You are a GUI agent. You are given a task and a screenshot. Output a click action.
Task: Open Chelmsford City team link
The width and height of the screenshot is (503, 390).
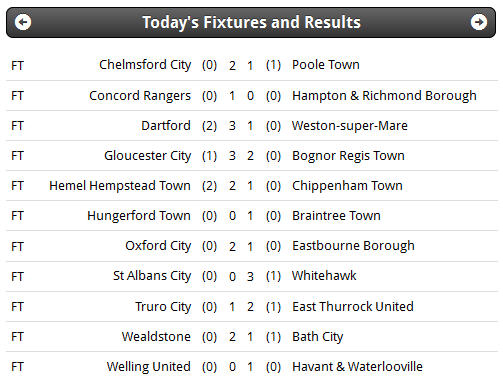coord(145,65)
